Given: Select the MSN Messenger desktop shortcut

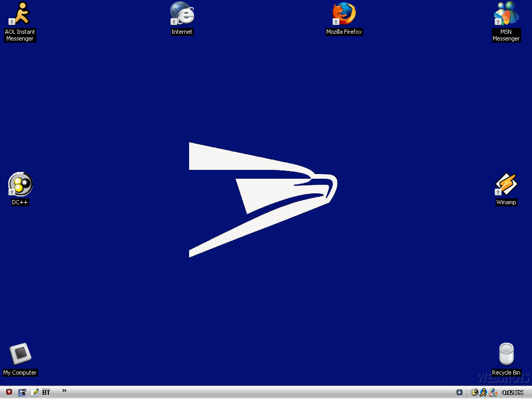Looking at the screenshot, I should click(x=506, y=14).
